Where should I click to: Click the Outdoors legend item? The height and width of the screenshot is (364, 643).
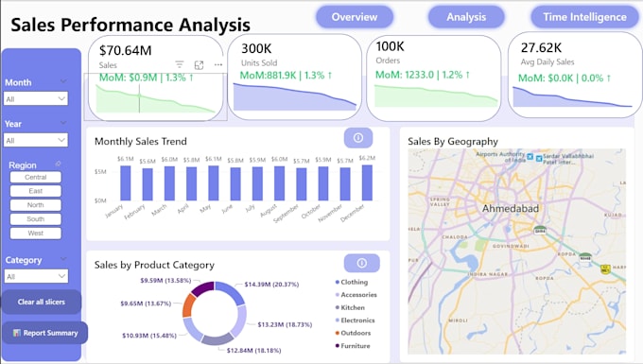[x=353, y=333]
